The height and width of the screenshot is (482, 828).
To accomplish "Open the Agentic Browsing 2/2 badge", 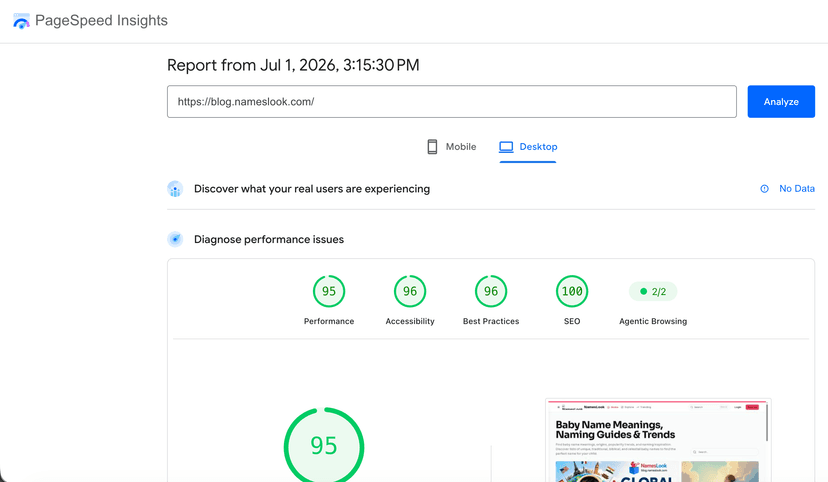I will coord(653,291).
